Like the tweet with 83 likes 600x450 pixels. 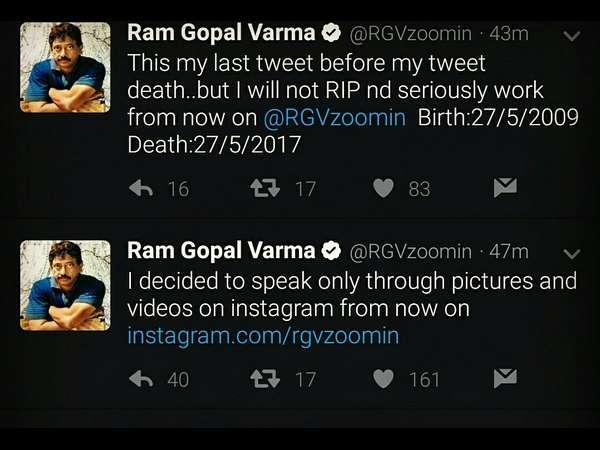383,187
